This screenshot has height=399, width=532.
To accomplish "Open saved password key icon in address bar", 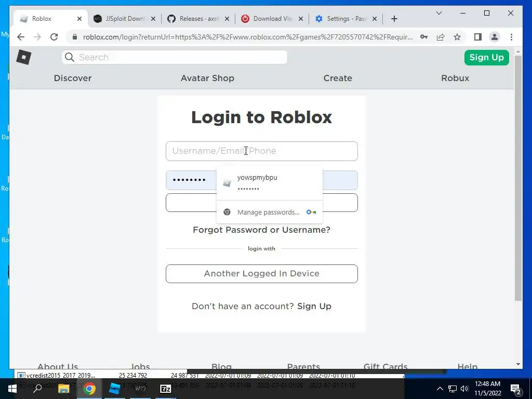I will (424, 37).
